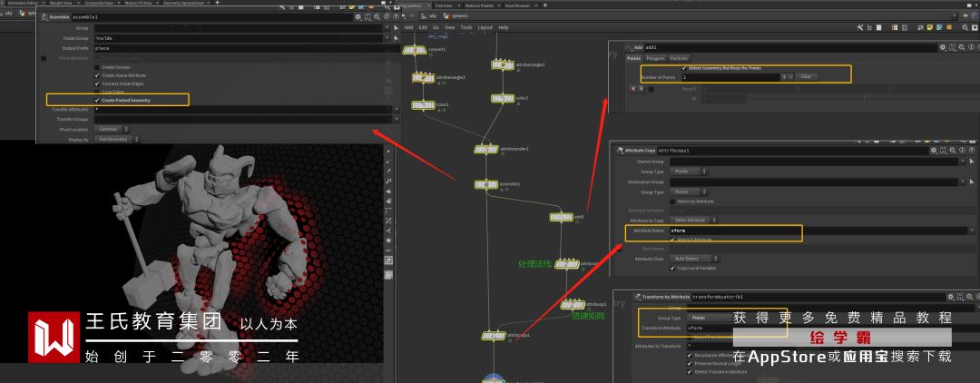Viewport: 980px width, 383px height.
Task: Select the add1 node
Action: 561,217
